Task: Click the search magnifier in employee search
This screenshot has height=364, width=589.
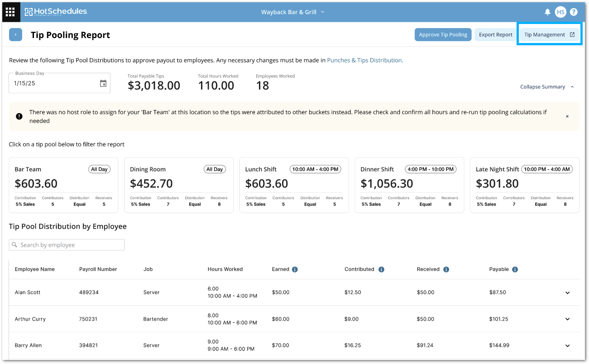Action: point(15,244)
